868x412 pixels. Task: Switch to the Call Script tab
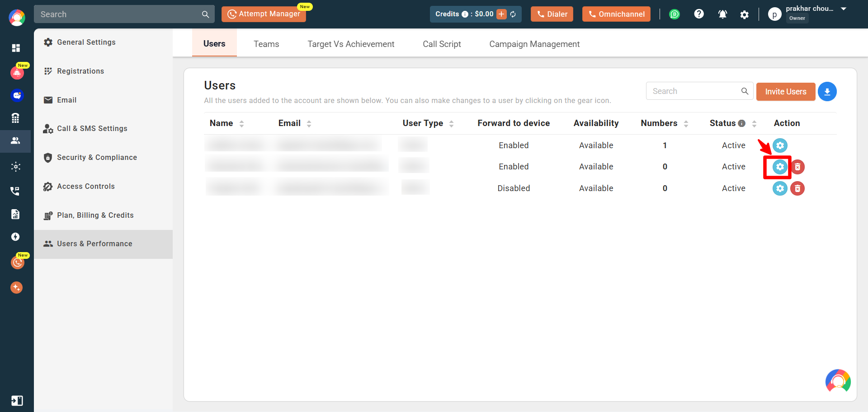tap(442, 44)
